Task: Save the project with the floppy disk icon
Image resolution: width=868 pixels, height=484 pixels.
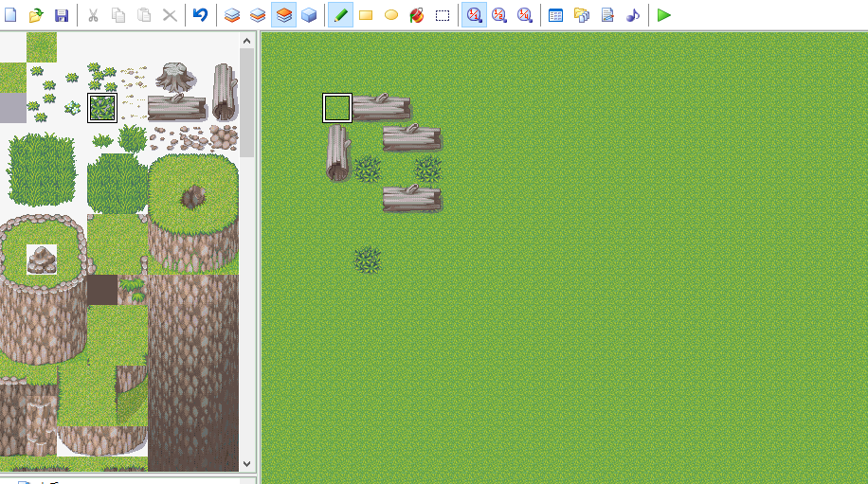Action: pos(62,15)
